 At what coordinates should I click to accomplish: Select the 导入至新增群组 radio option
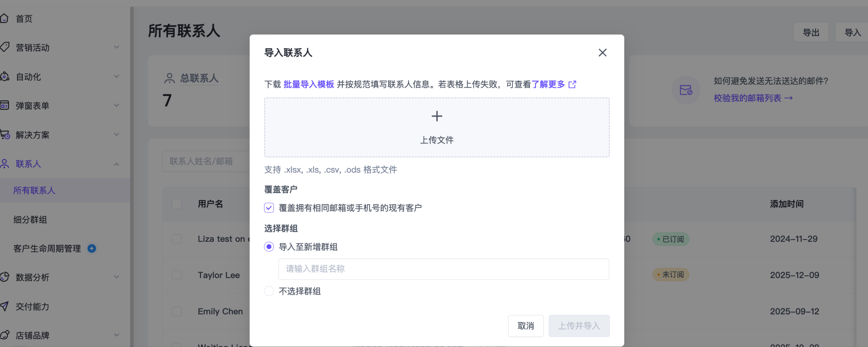(x=269, y=247)
